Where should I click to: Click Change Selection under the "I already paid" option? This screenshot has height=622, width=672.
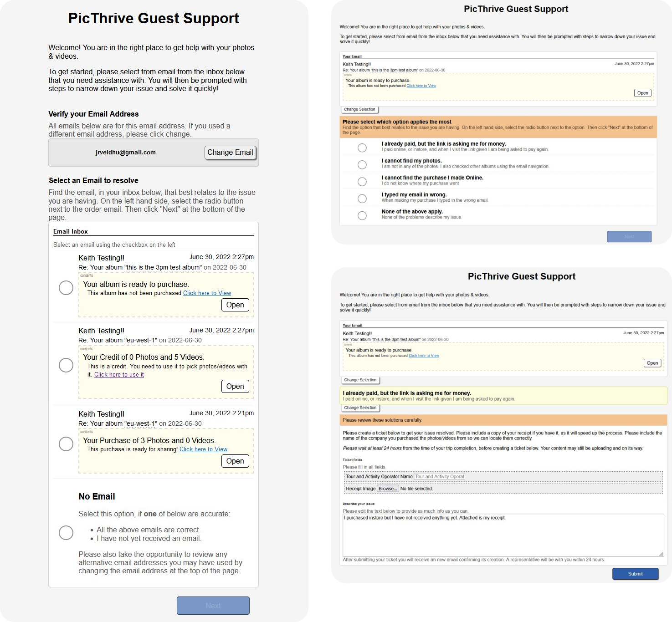click(x=360, y=408)
